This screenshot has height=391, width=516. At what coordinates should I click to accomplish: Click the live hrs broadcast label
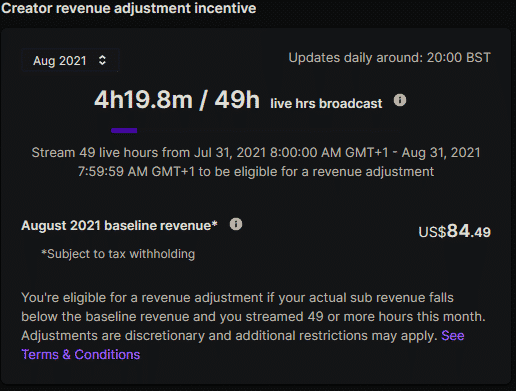click(326, 103)
